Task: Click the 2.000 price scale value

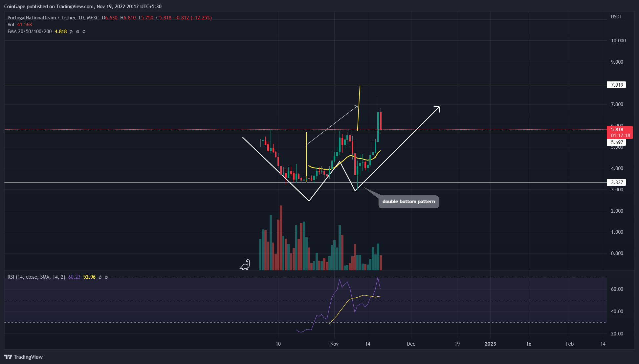Action: point(617,211)
